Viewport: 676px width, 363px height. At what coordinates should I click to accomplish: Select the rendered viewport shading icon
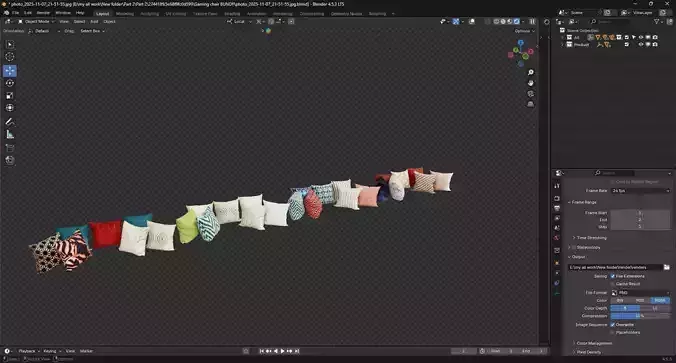pyautogui.click(x=516, y=22)
